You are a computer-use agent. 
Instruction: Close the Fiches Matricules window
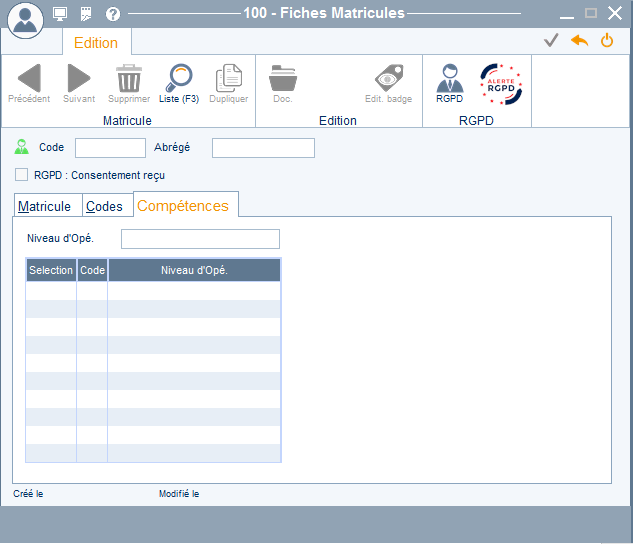[615, 13]
